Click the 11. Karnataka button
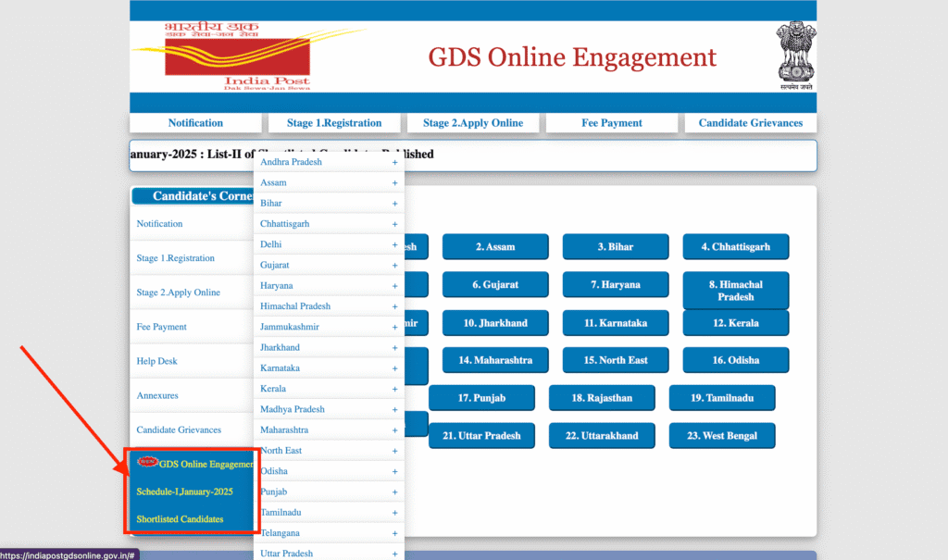Viewport: 948px width, 560px height. pos(616,323)
